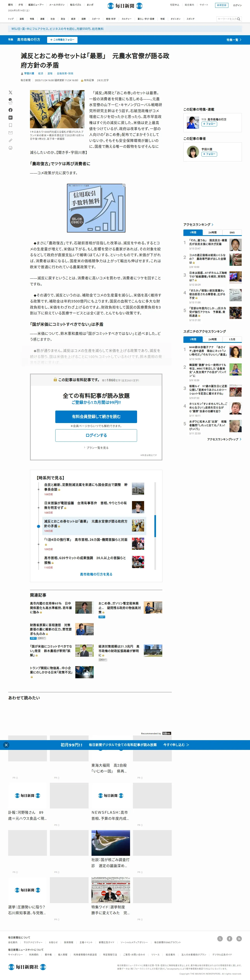Click ログインする button in paywall box
Screen dimensions: 250x980
(x=96, y=435)
